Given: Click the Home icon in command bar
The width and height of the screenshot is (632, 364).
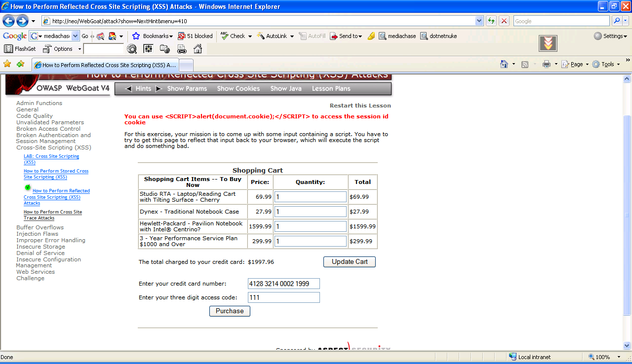Looking at the screenshot, I should coord(504,64).
